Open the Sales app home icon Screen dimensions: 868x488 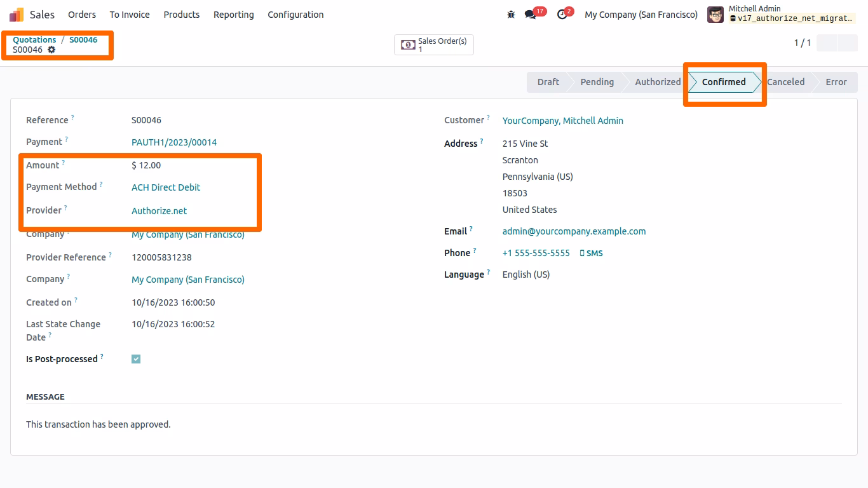click(17, 14)
